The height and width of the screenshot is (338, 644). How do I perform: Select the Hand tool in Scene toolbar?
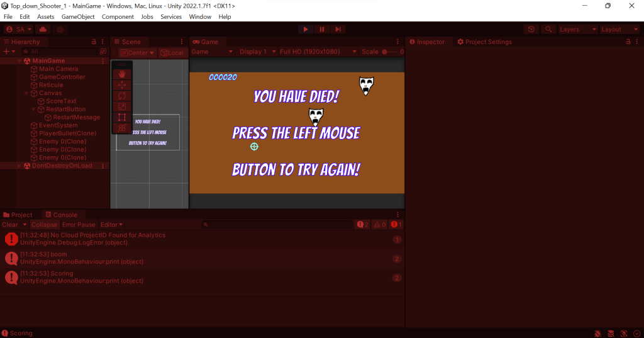[122, 74]
